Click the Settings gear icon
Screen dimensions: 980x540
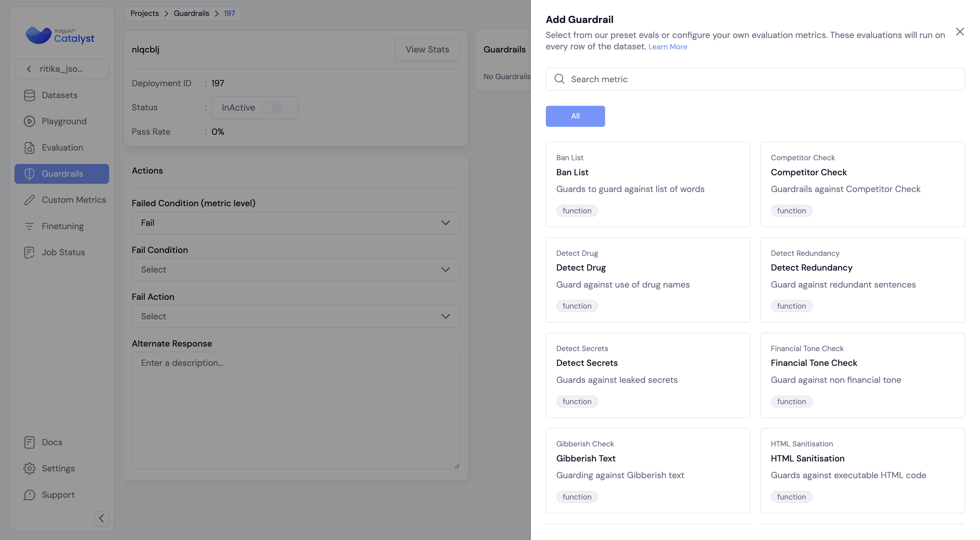tap(29, 469)
